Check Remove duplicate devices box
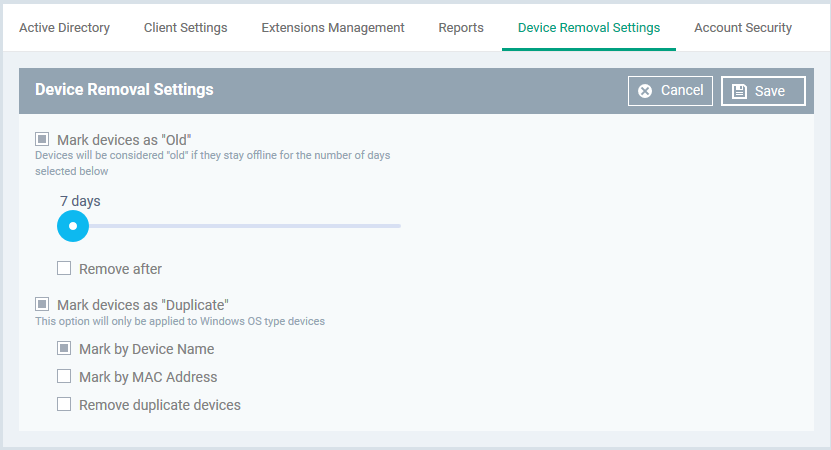Screen dimensions: 831x450 (x=64, y=404)
